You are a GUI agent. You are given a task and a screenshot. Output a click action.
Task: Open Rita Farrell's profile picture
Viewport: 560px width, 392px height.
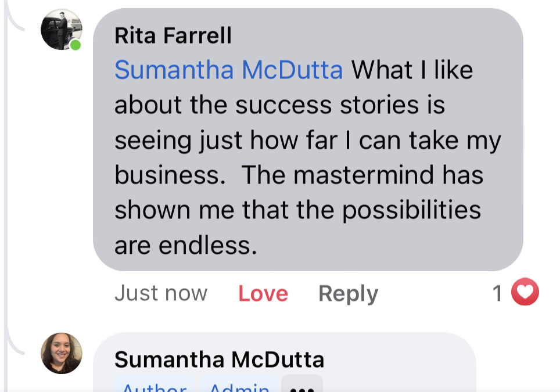61,30
